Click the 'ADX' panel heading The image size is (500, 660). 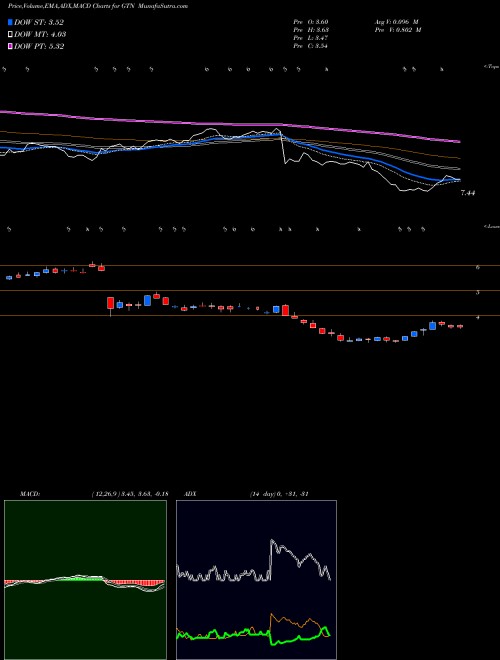(191, 494)
